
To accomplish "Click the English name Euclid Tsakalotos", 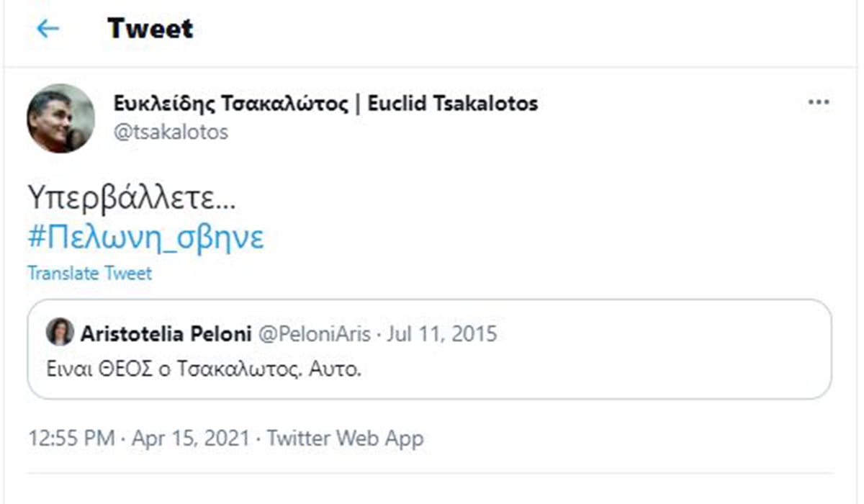I will point(452,104).
